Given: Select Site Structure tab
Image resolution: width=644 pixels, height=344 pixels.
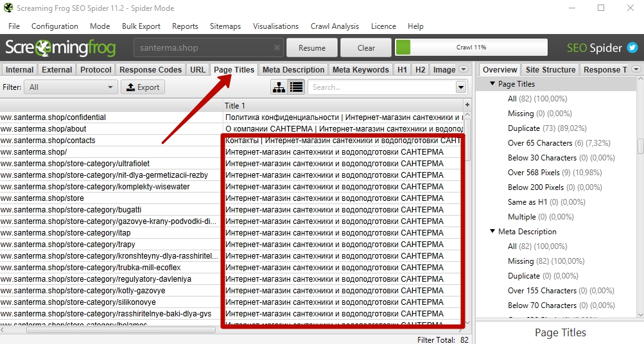Looking at the screenshot, I should (550, 70).
